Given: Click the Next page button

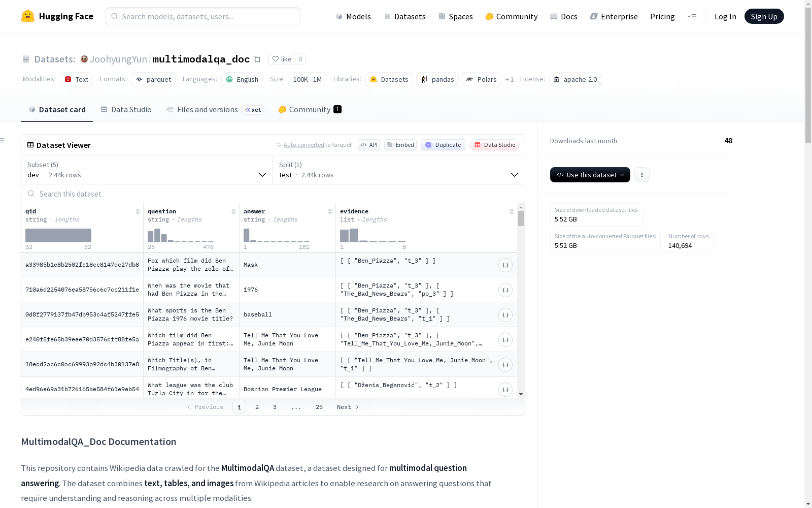Looking at the screenshot, I should coord(348,407).
